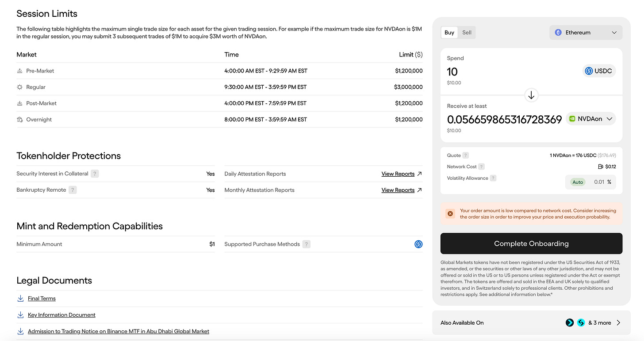Click Supported Purchase Methods help icon

click(x=306, y=244)
